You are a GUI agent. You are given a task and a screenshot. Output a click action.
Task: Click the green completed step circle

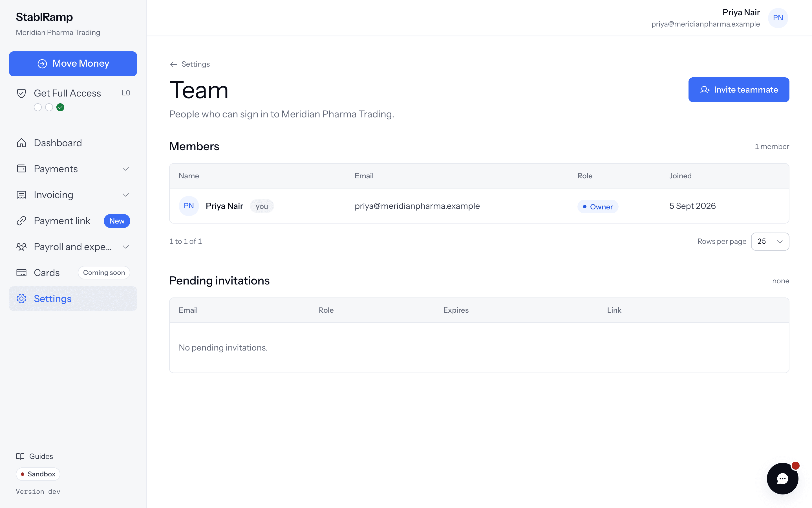point(60,107)
